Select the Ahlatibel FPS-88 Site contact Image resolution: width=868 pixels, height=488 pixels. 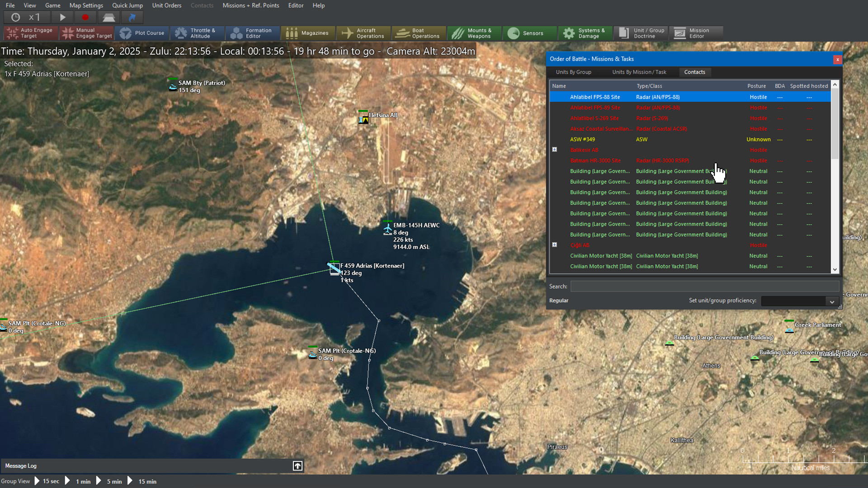tap(594, 97)
